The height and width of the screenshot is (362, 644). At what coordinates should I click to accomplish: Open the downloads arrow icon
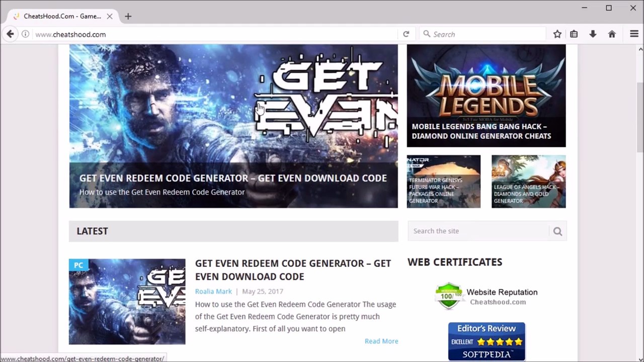point(593,34)
